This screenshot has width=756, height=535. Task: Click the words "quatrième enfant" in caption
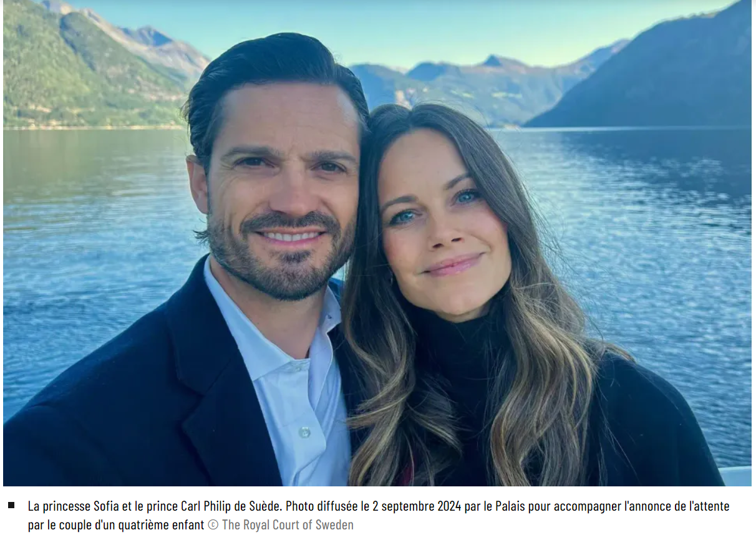(162, 525)
